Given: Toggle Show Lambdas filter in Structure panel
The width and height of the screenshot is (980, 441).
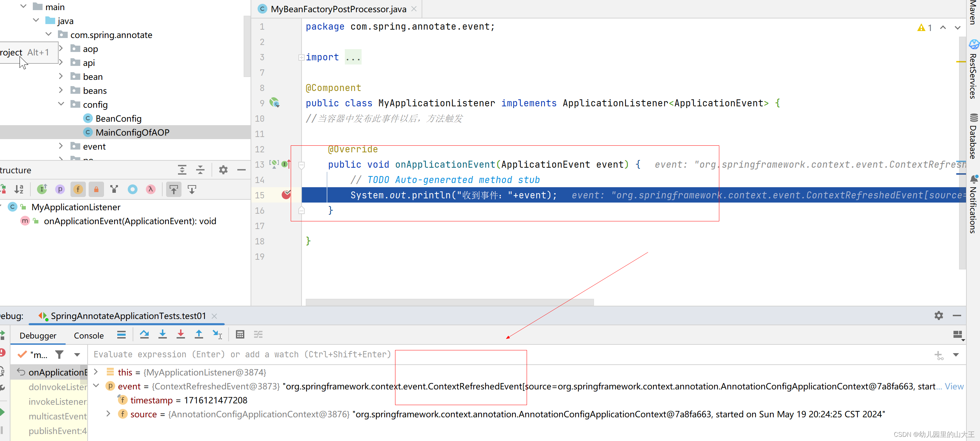Looking at the screenshot, I should click(151, 189).
